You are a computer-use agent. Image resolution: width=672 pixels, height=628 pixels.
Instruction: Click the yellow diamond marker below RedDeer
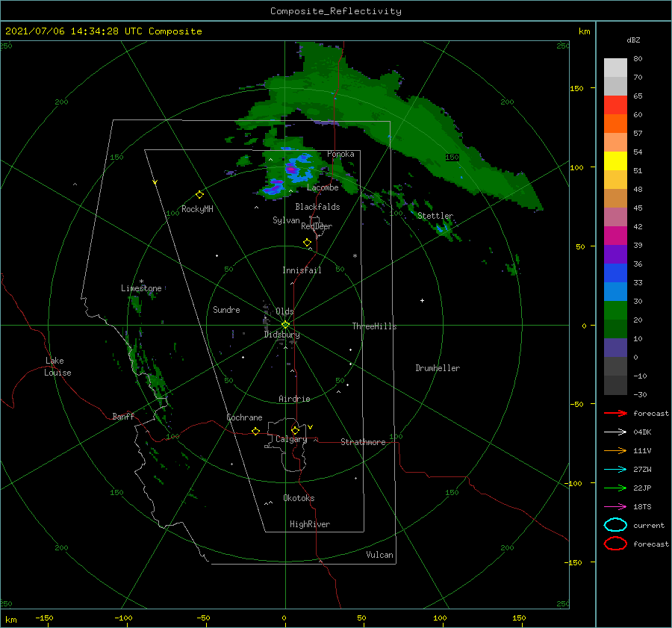point(307,243)
